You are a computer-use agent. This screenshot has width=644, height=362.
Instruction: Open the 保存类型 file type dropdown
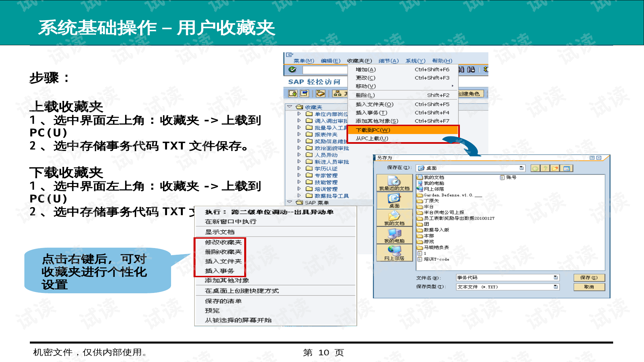pos(556,287)
